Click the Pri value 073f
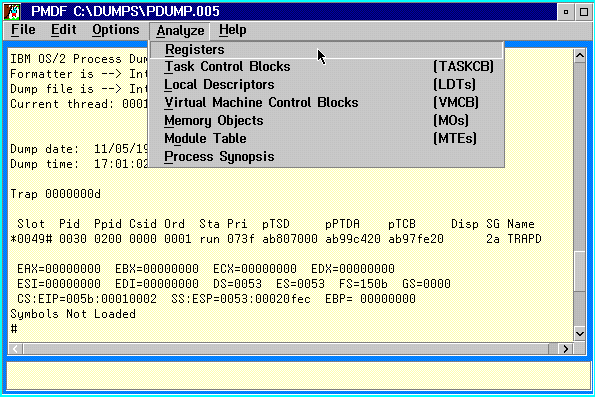The height and width of the screenshot is (397, 595). click(x=241, y=239)
